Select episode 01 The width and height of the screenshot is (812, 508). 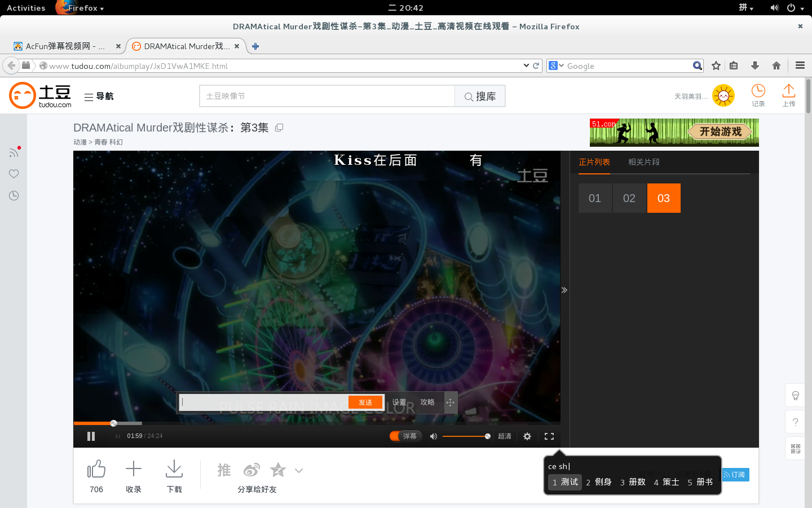coord(595,198)
